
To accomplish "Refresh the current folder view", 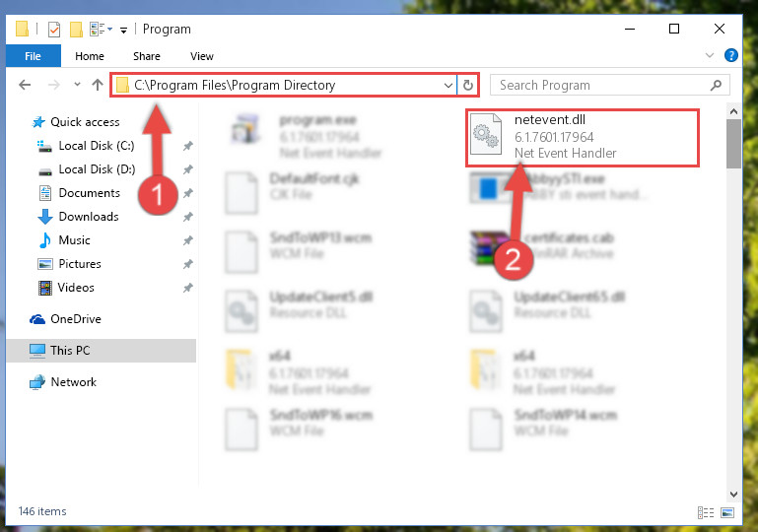I will point(467,86).
